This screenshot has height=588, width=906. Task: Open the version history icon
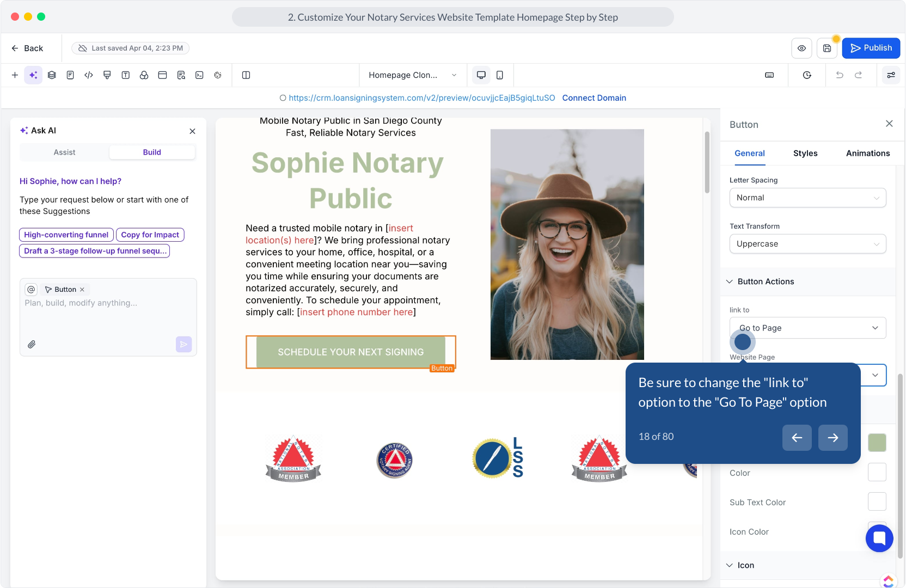point(807,75)
